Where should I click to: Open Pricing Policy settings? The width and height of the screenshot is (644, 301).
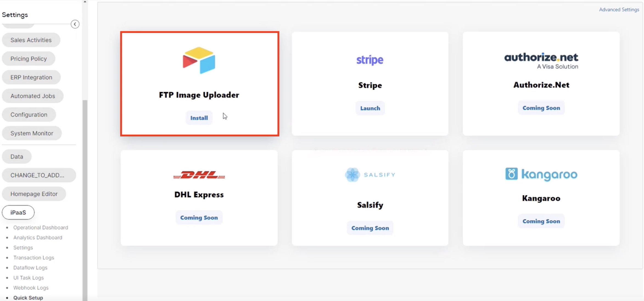pyautogui.click(x=29, y=59)
